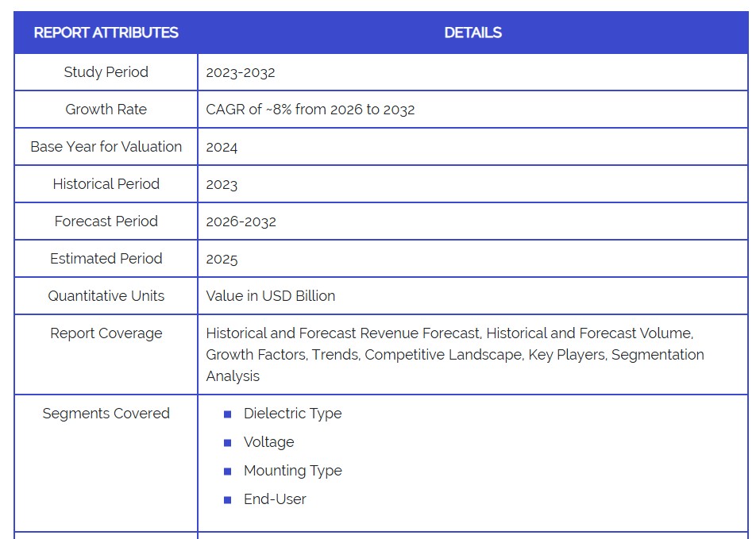Select the Base Year for Valuation label
Viewport: 756px width, 539px height.
[106, 147]
